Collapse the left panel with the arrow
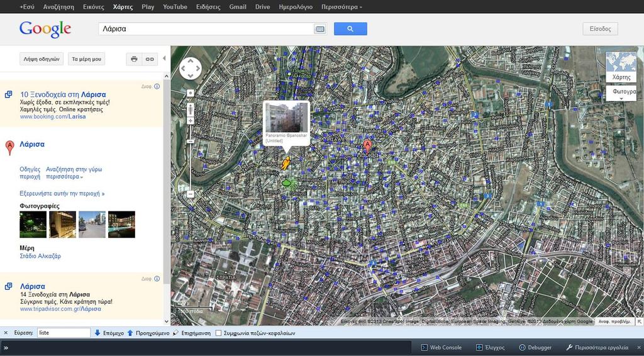Screen dimensions: 644x356 point(164,58)
